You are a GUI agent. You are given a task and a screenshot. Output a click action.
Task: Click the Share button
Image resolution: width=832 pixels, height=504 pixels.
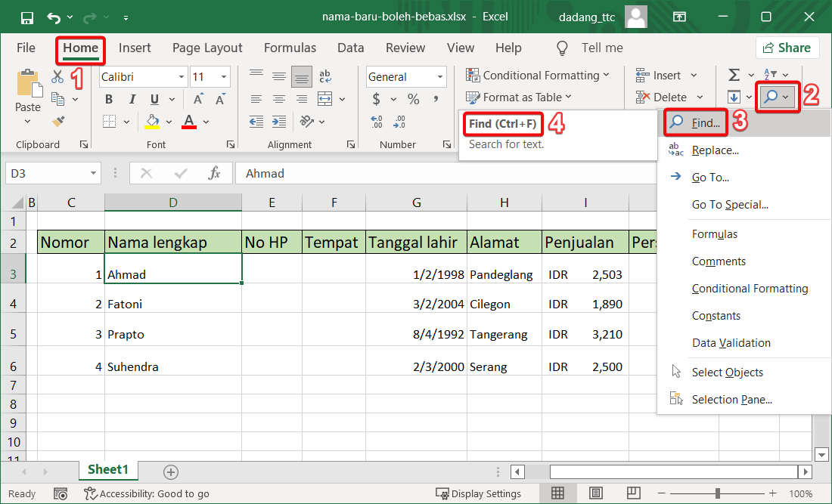pos(787,47)
